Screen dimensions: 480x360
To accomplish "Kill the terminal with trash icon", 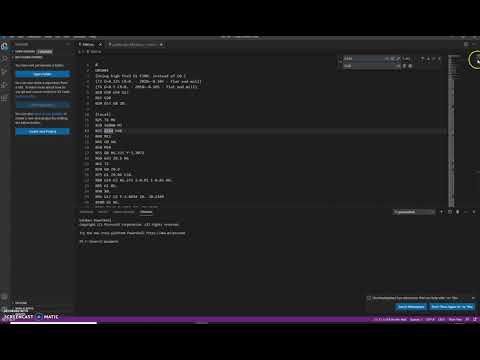I will (458, 212).
